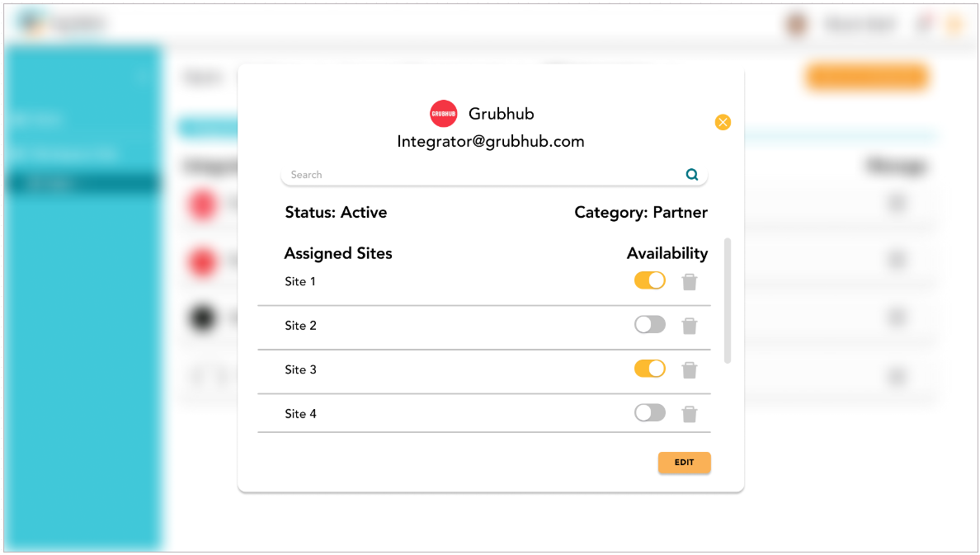Turn on Site 4 availability toggle
The width and height of the screenshot is (980, 555).
coord(650,412)
